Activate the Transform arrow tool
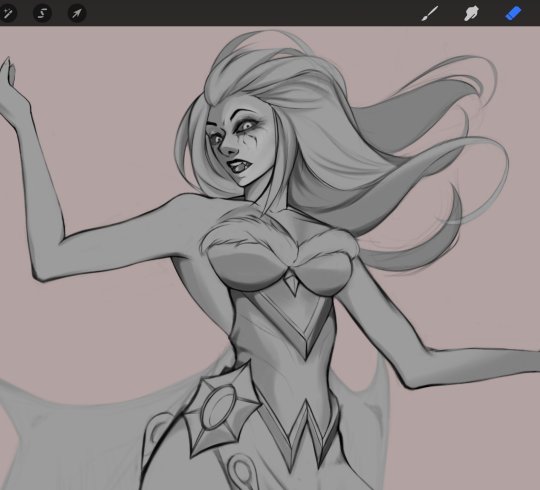This screenshot has height=490, width=540. tap(77, 13)
